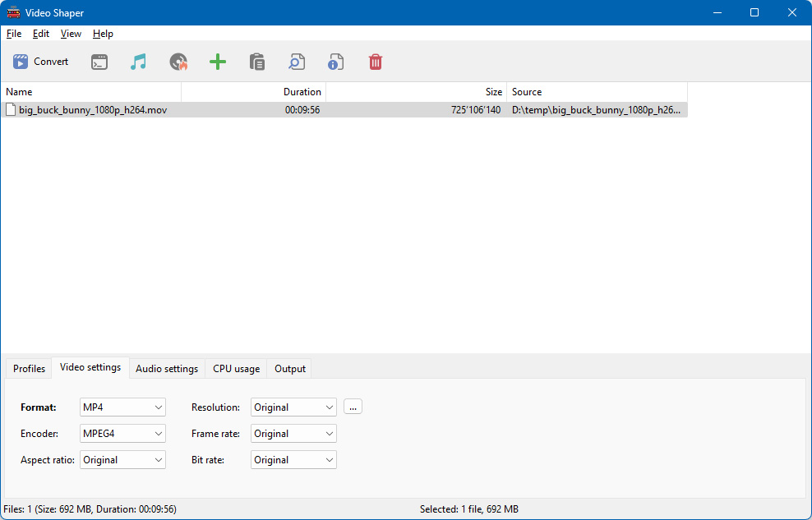The width and height of the screenshot is (812, 520).
Task: Open the Bit rate dropdown
Action: pos(293,460)
